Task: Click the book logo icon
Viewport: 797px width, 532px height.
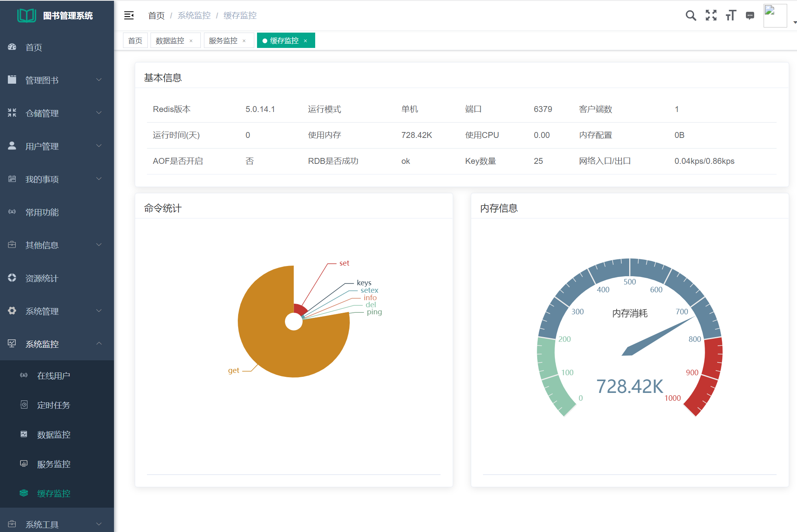Action: pyautogui.click(x=27, y=15)
